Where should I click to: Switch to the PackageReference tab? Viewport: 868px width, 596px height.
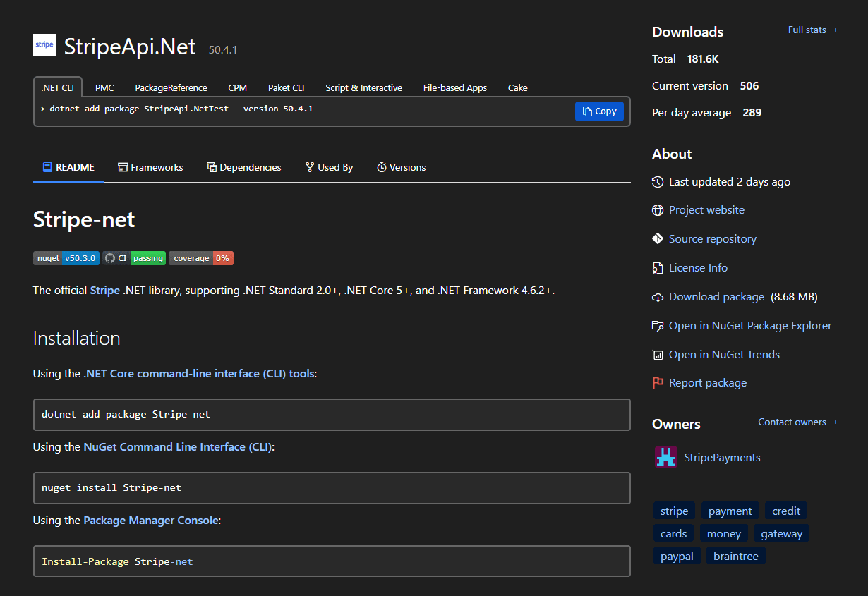point(171,88)
